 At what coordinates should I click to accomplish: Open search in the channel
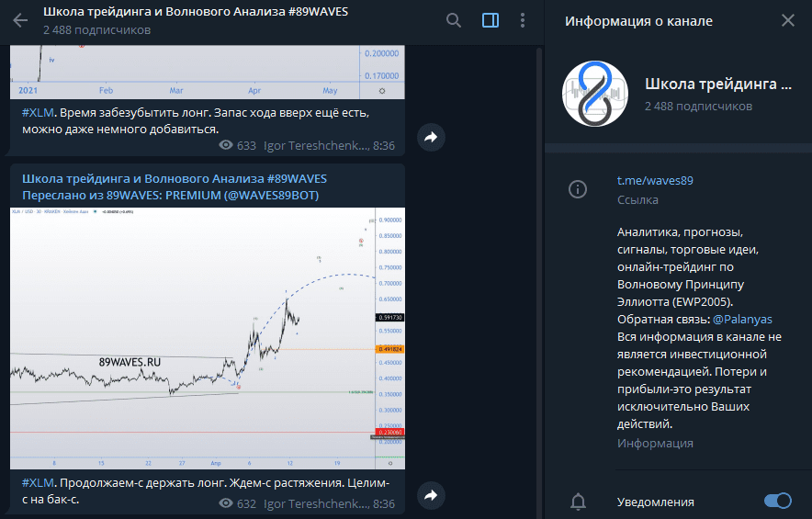454,21
